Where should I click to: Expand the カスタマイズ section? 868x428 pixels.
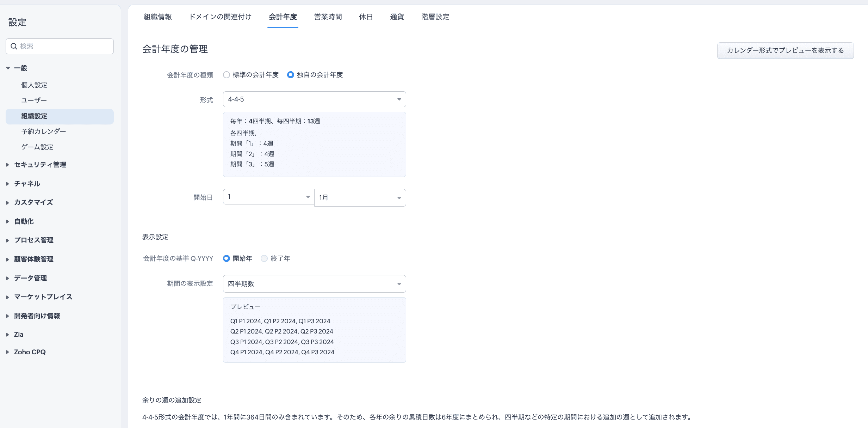tap(8, 202)
